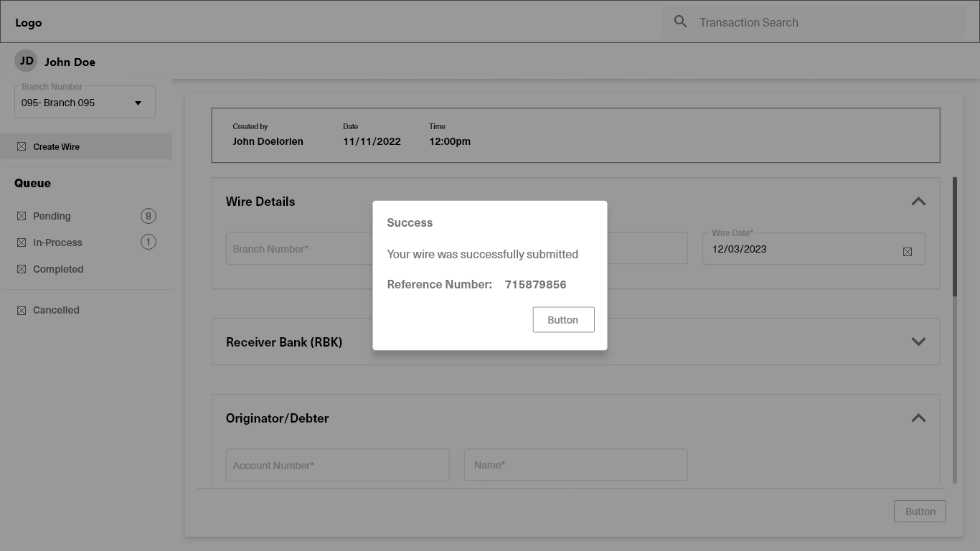Expand the Receiver Bank (RBK) section
Screen dimensions: 980x551
(918, 342)
